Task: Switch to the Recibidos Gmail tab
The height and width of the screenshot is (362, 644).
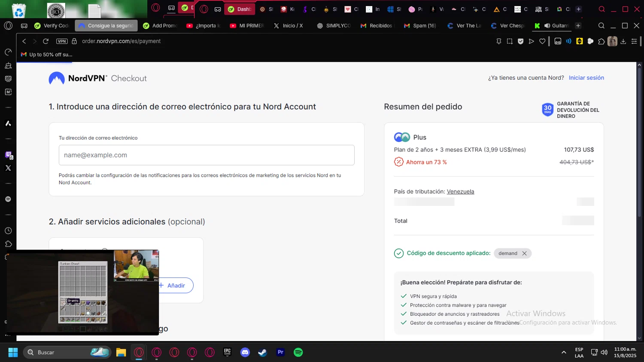Action: pyautogui.click(x=376, y=26)
